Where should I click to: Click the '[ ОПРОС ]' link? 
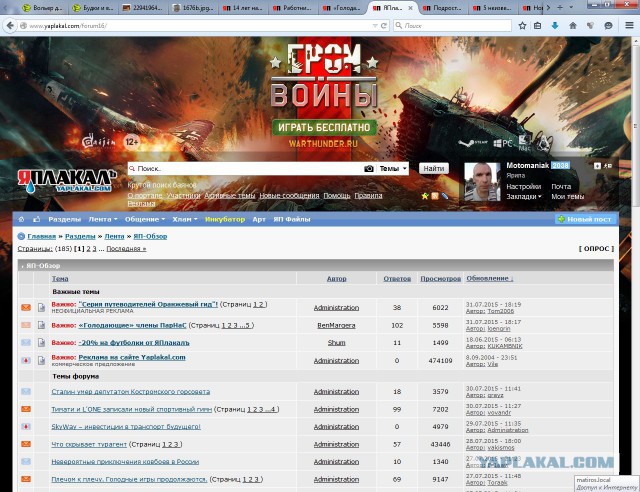[x=596, y=249]
